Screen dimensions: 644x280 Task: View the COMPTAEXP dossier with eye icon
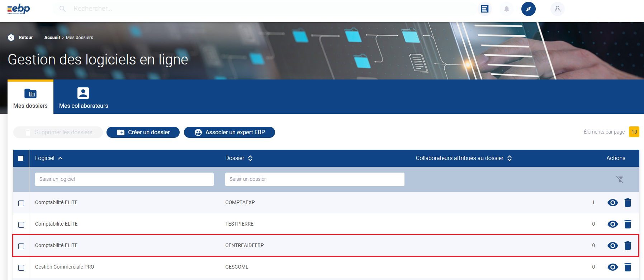[x=613, y=203]
